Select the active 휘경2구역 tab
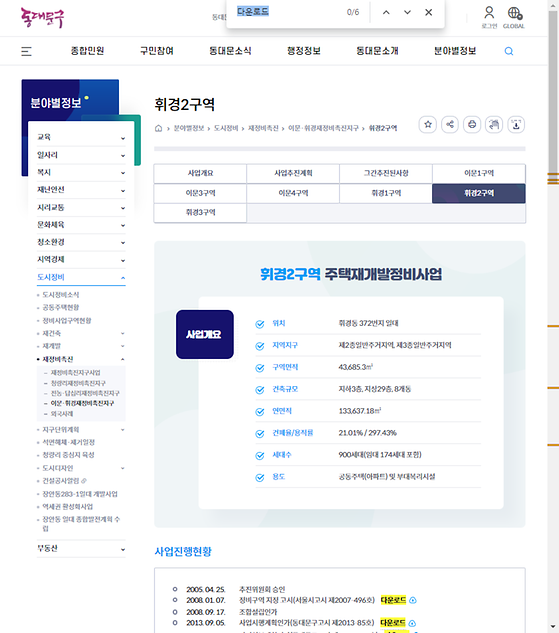The width and height of the screenshot is (559, 633). pyautogui.click(x=479, y=193)
